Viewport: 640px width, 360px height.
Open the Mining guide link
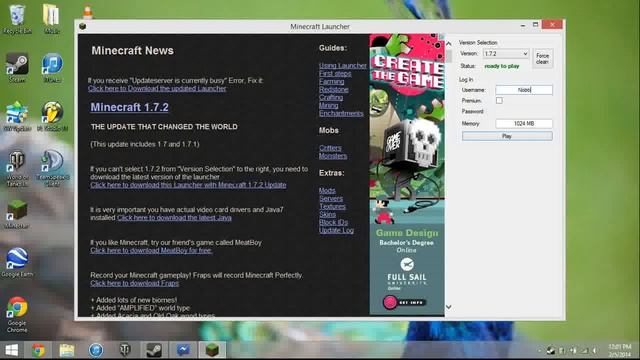click(329, 105)
